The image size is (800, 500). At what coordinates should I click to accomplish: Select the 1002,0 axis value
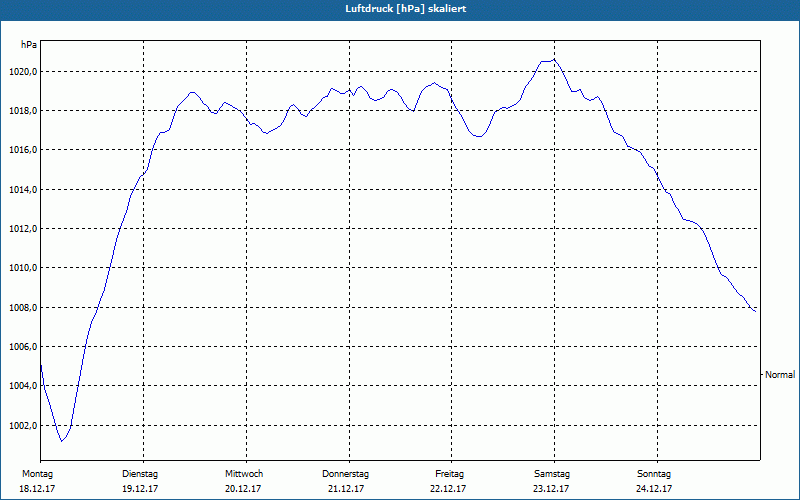click(23, 426)
